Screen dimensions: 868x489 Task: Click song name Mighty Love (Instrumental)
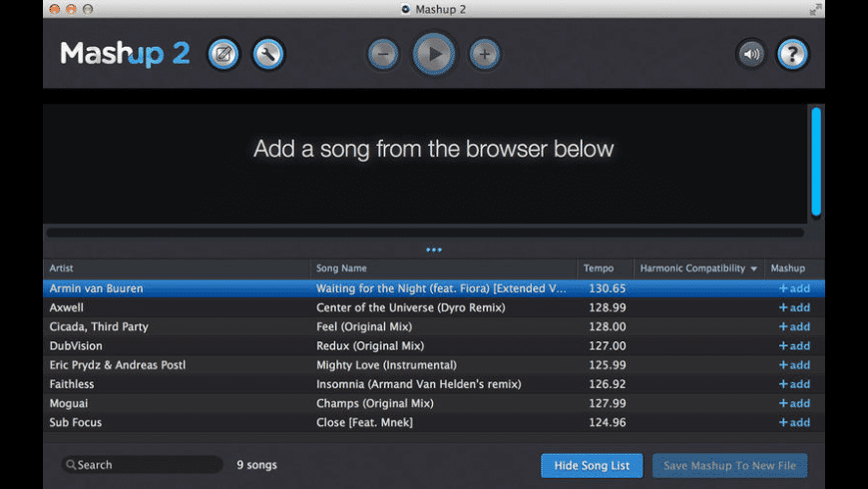(386, 365)
